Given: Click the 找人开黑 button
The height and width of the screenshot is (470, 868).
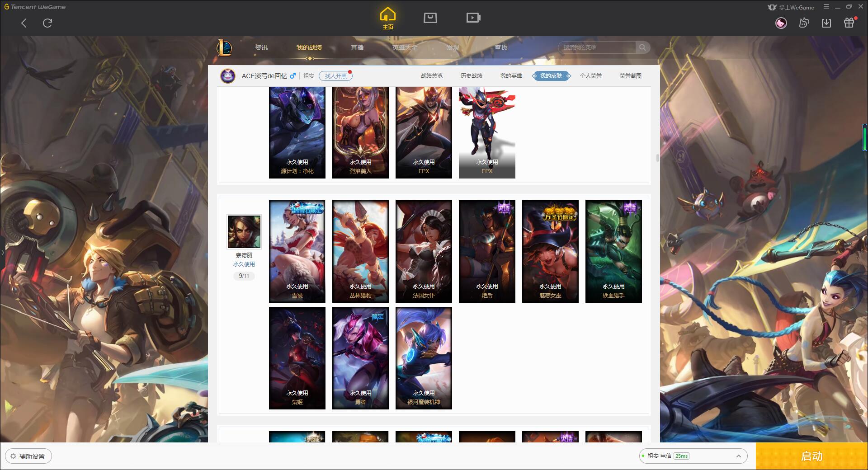Looking at the screenshot, I should point(335,76).
